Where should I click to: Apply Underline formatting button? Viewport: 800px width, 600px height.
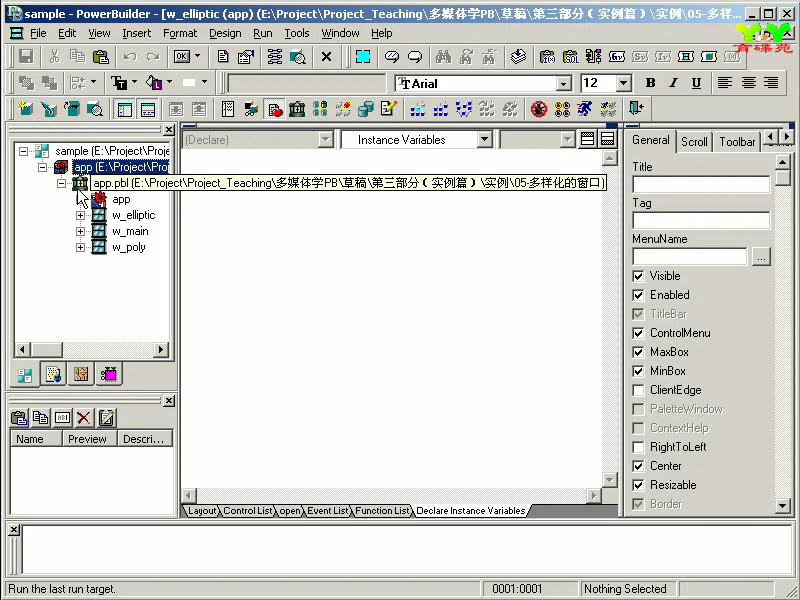pyautogui.click(x=696, y=83)
